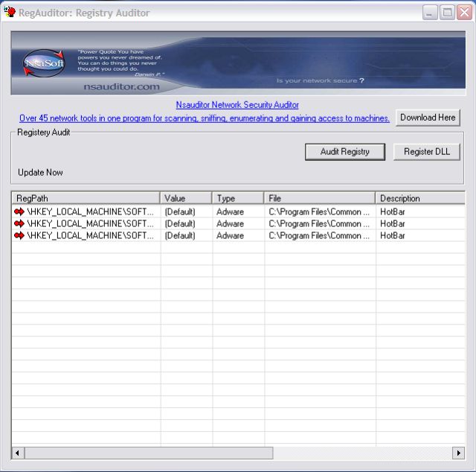Image resolution: width=476 pixels, height=472 pixels.
Task: Sort by the Description column header
Action: 420,198
